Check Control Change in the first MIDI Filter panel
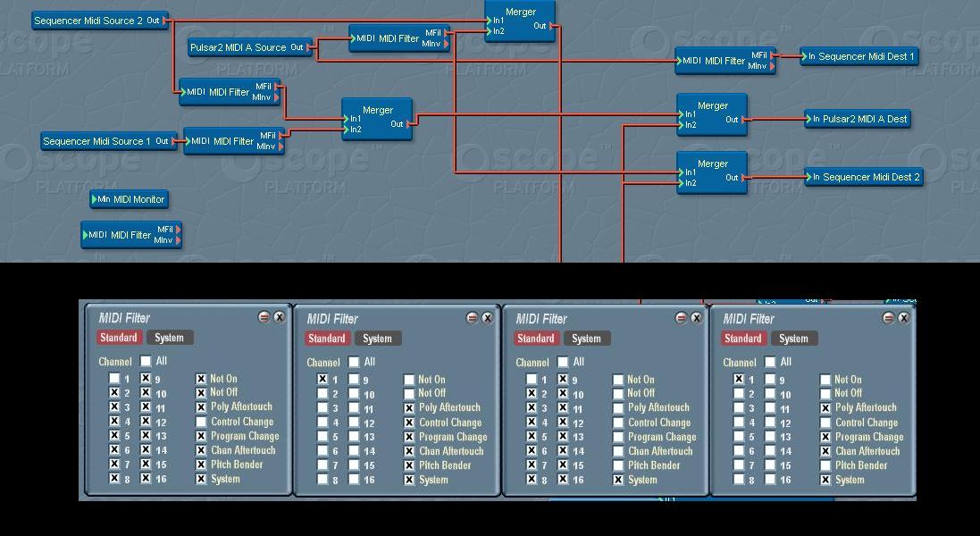Viewport: 980px width, 536px height. point(201,422)
